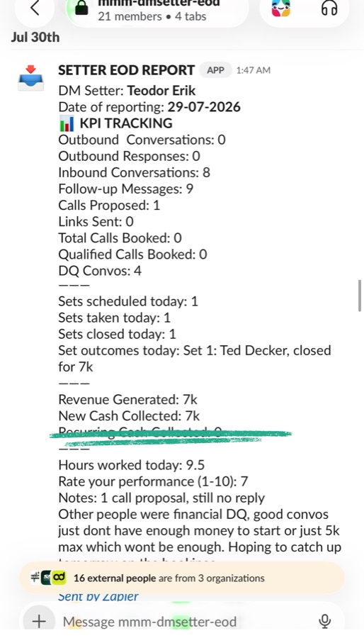Tap the SETTER EOD REPORT sender name
This screenshot has height=638, width=364.
tap(126, 70)
